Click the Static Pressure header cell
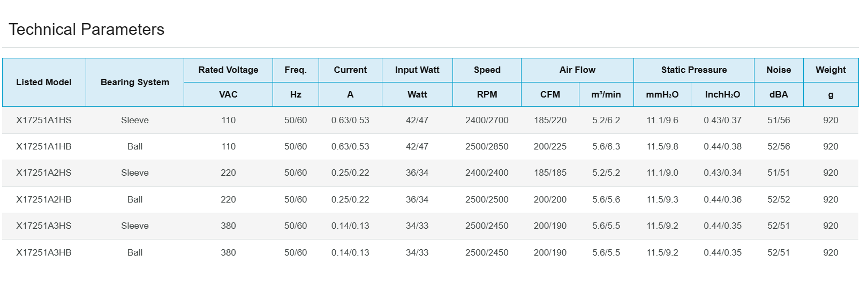Image resolution: width=868 pixels, height=284 pixels. click(693, 70)
